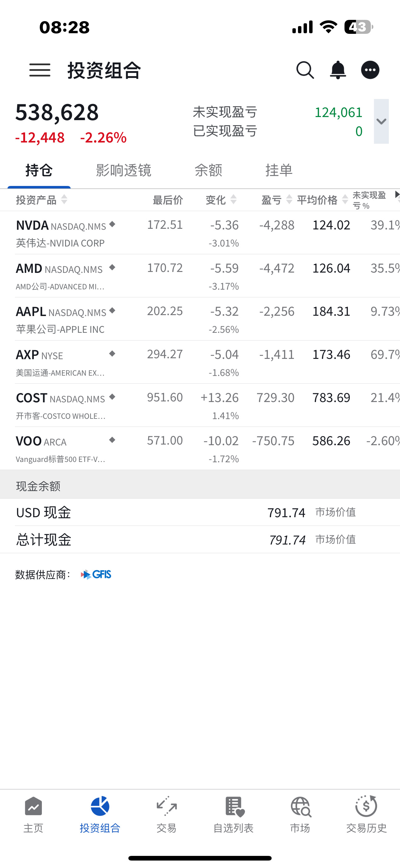This screenshot has height=868, width=400.
Task: Sort by 变化 column arrows
Action: point(233,200)
